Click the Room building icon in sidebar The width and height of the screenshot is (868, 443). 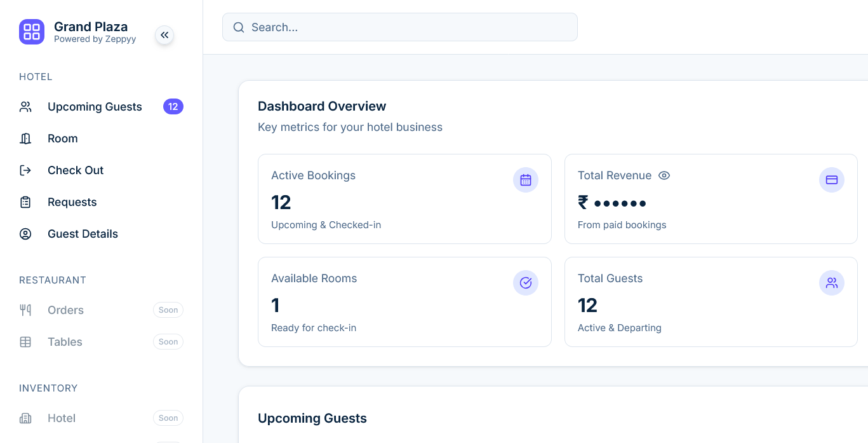(x=25, y=139)
